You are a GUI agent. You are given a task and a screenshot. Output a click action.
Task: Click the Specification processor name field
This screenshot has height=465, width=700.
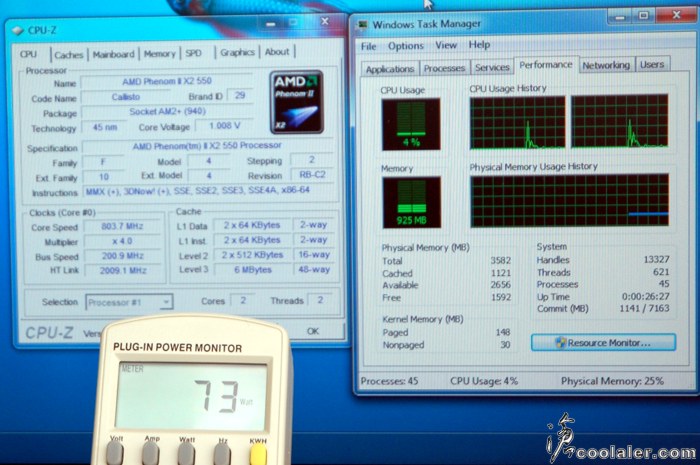coord(207,146)
